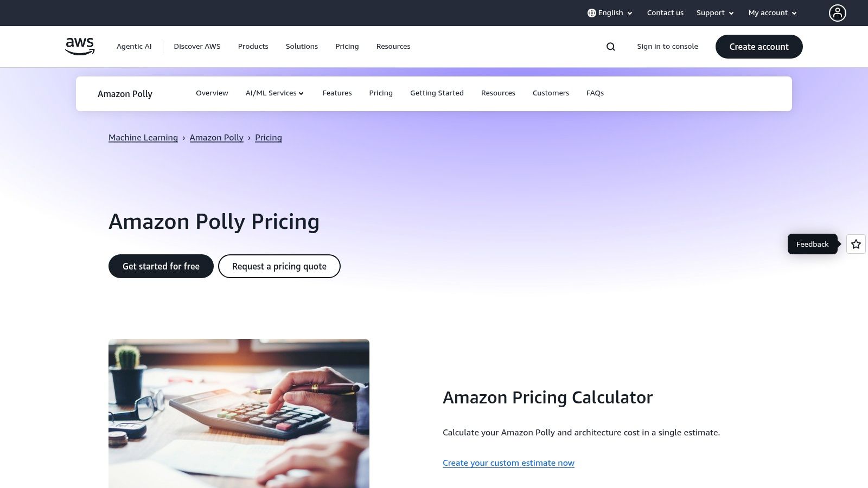Open the search magnifier icon

click(611, 47)
